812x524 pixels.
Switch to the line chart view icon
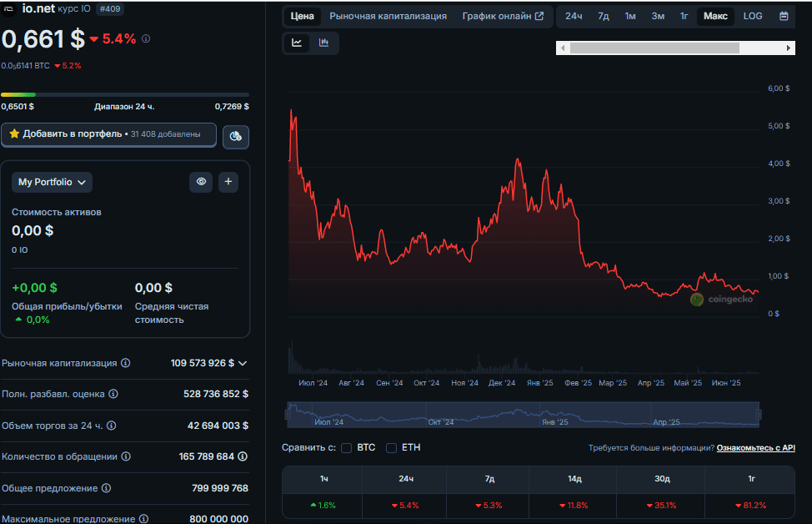[x=297, y=43]
